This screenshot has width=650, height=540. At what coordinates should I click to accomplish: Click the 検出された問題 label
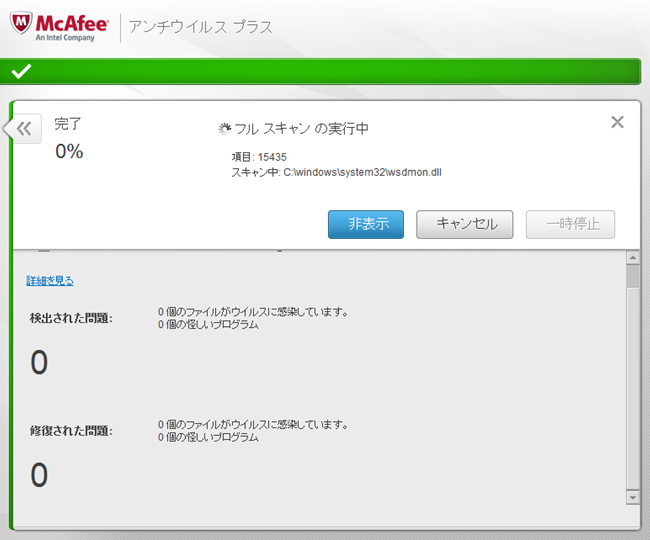(x=71, y=318)
